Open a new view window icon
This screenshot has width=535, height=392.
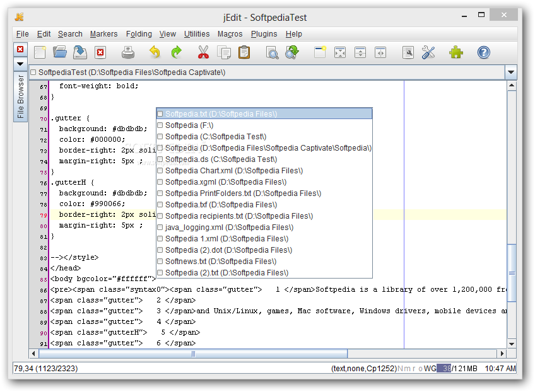pos(320,52)
